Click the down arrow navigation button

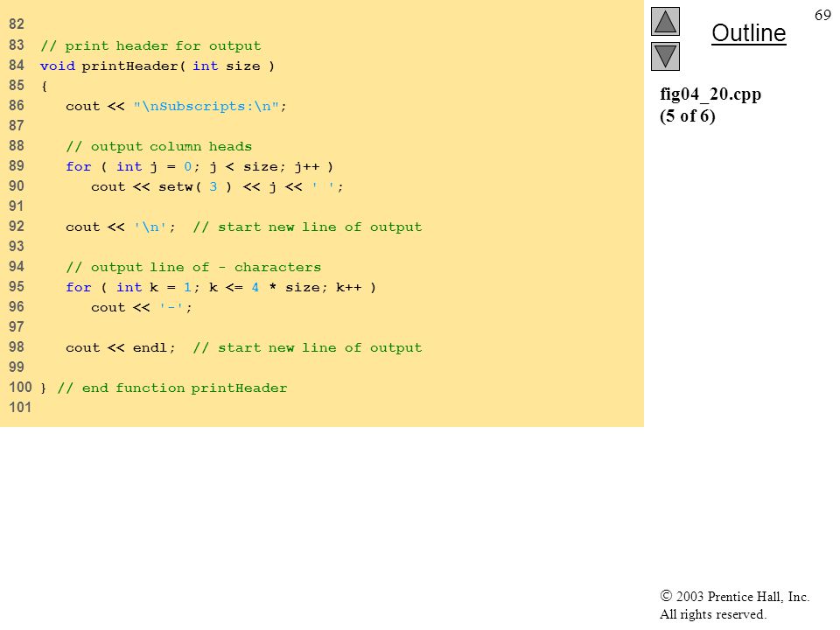click(x=665, y=56)
